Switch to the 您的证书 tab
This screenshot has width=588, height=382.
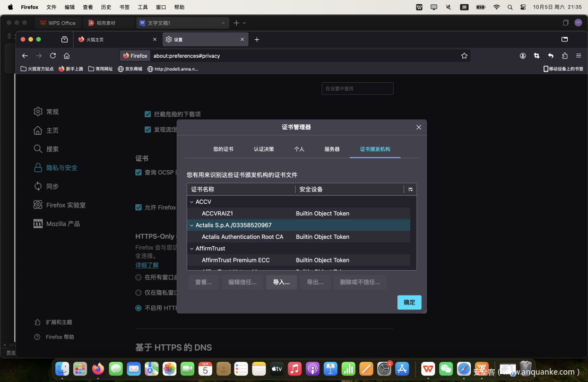(223, 149)
